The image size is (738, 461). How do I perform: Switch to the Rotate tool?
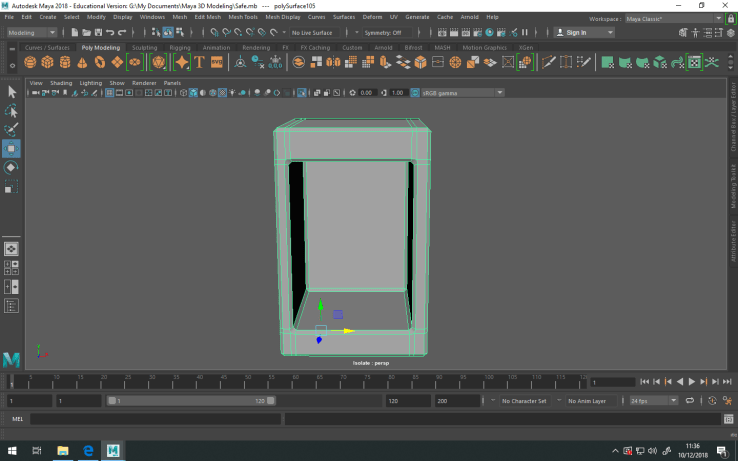(11, 168)
